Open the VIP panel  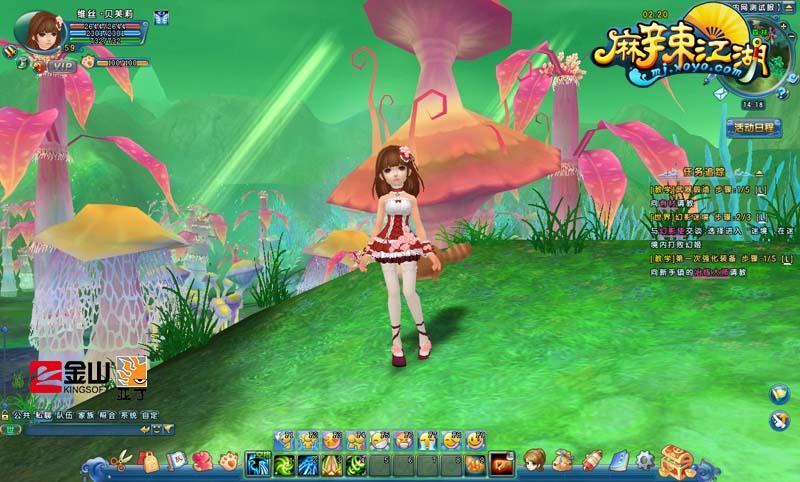(x=62, y=66)
